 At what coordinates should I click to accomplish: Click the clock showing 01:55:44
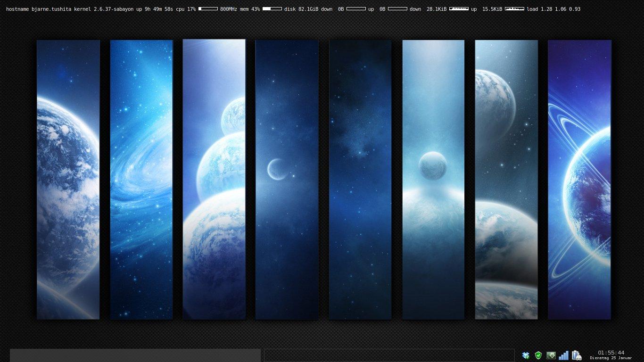611,353
